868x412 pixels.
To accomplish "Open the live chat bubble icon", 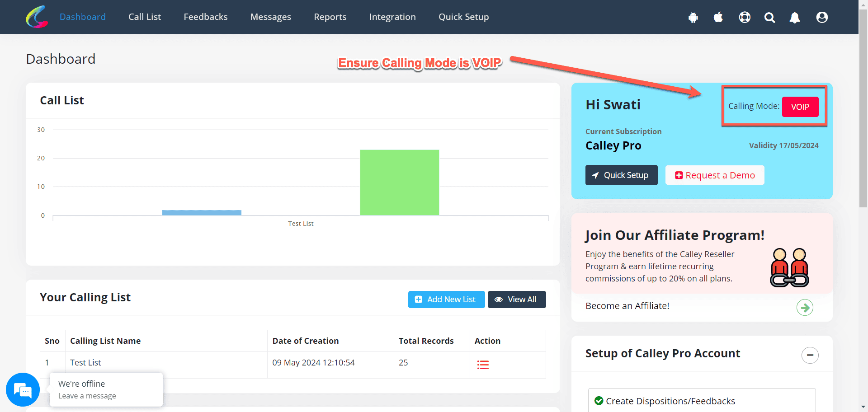I will (23, 389).
